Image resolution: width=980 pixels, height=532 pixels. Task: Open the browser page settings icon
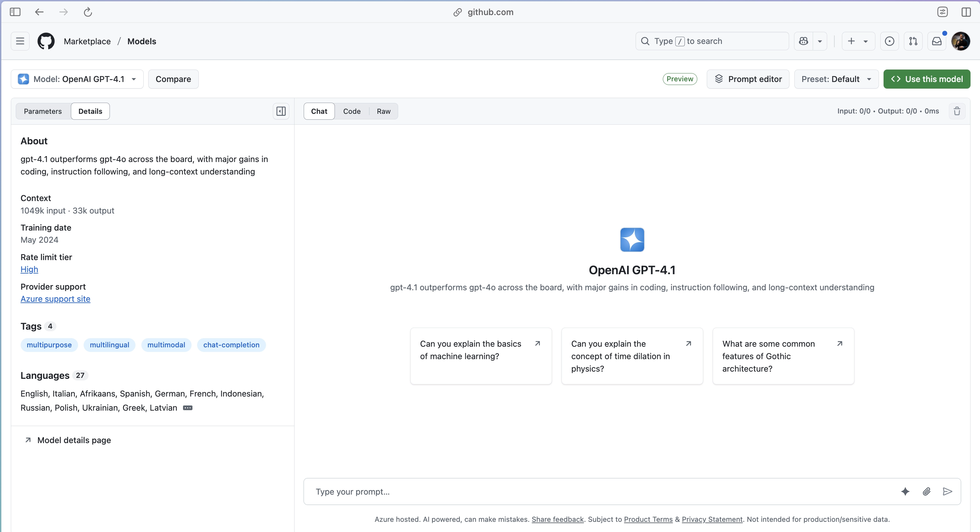pos(942,12)
